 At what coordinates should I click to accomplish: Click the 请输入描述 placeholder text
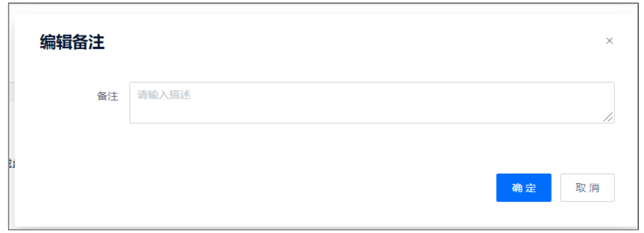point(164,95)
